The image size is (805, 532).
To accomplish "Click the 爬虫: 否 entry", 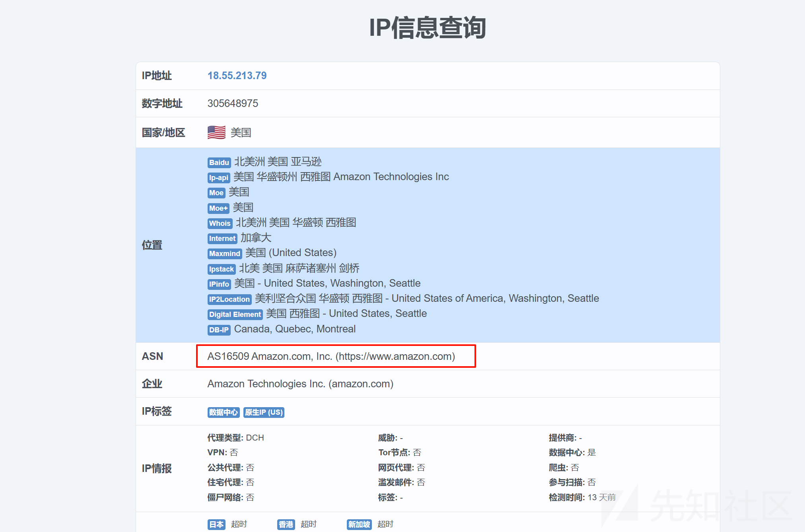I will click(564, 468).
